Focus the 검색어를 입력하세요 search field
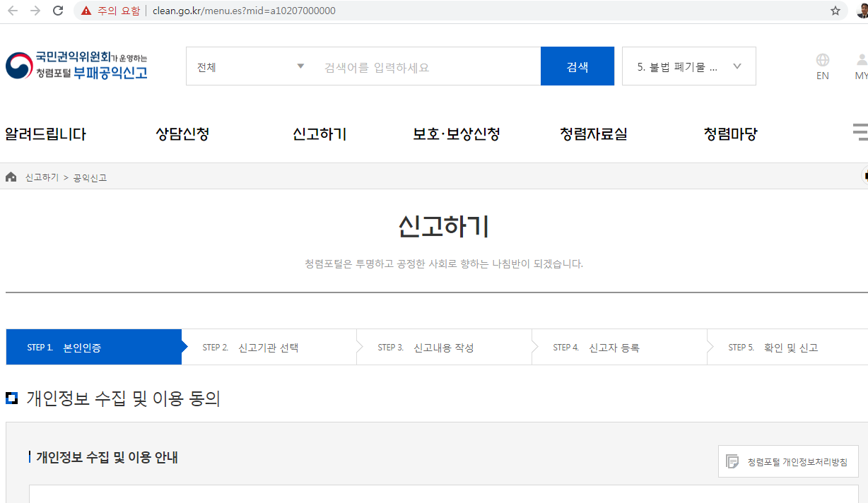 click(x=428, y=66)
